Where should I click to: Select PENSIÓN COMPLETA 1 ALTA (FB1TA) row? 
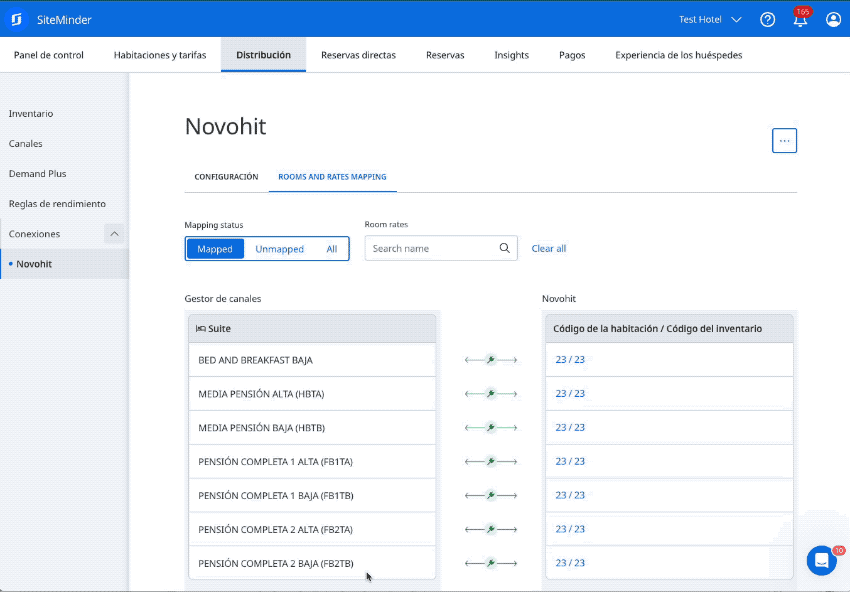coord(312,461)
